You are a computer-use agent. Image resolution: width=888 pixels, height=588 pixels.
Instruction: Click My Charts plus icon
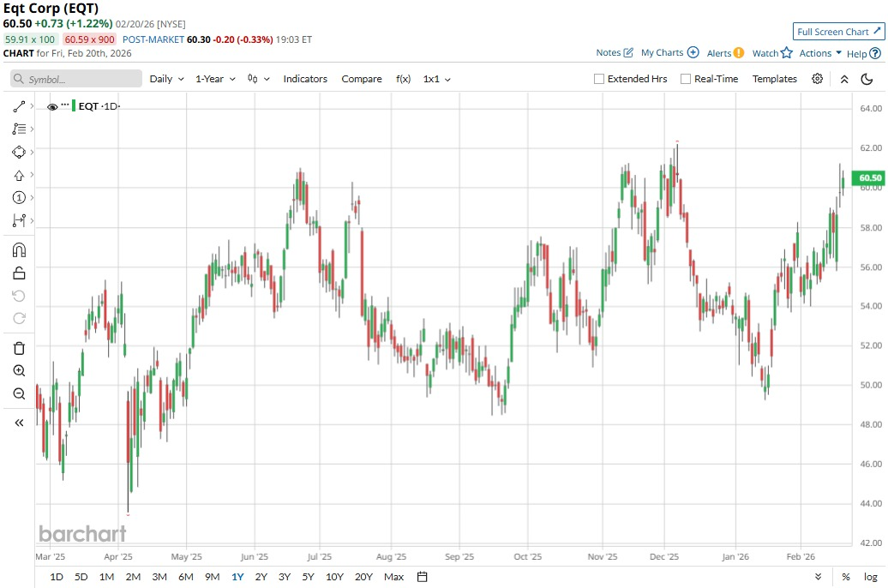click(693, 52)
